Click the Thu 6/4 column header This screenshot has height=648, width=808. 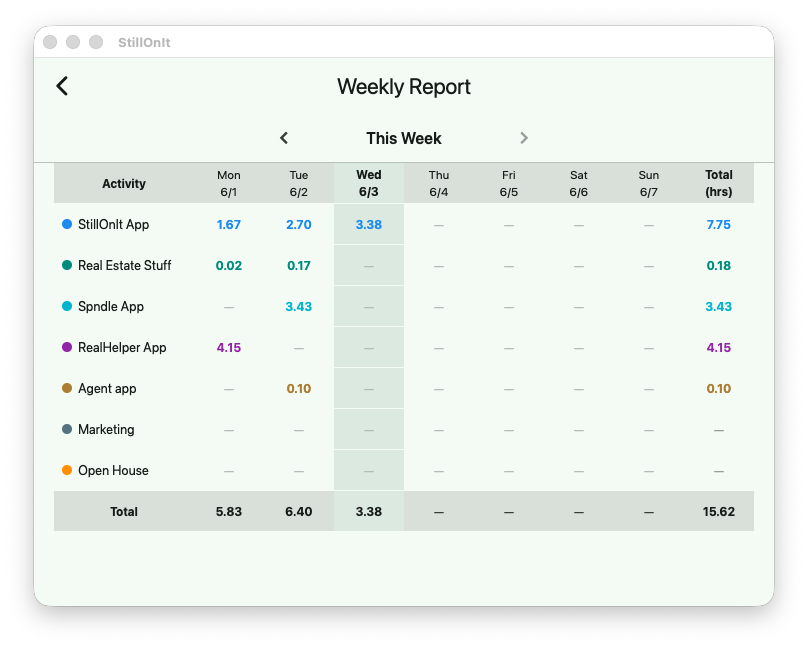tap(439, 183)
